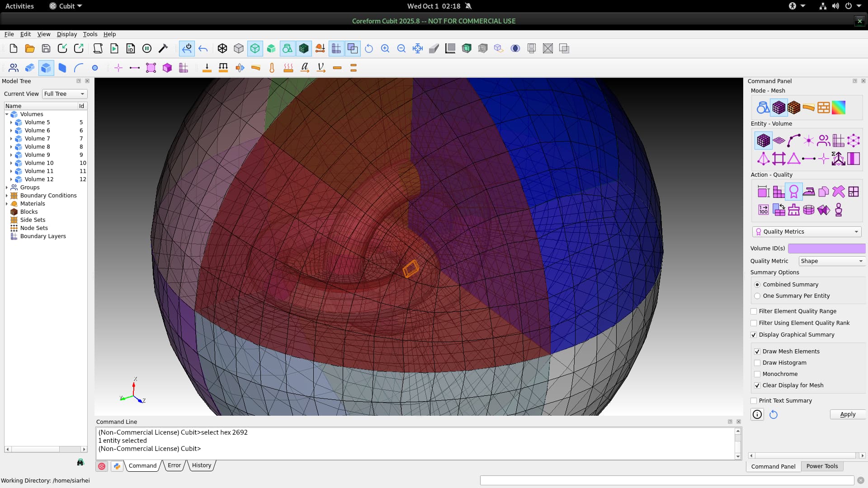Open the Current View Full Tree dropdown
Image resolution: width=868 pixels, height=488 pixels.
click(64, 94)
